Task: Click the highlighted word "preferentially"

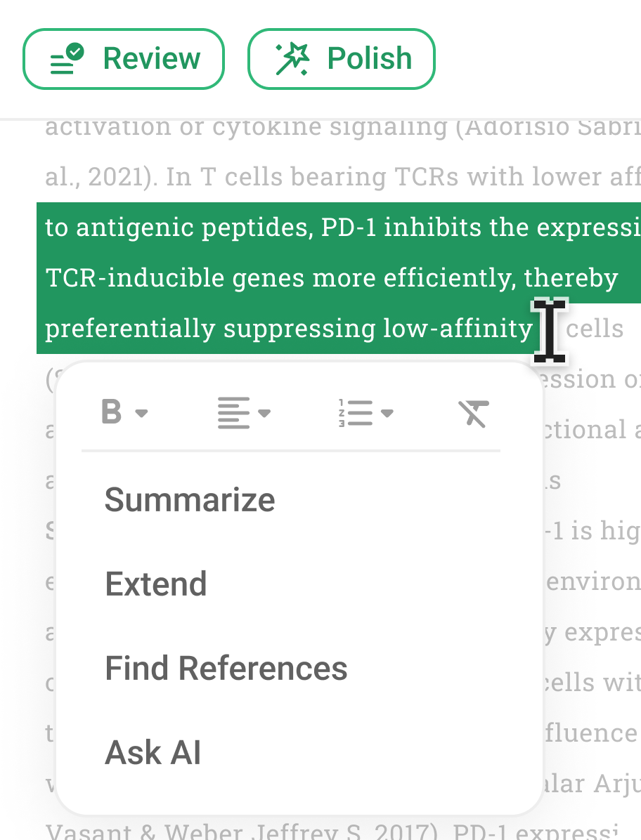Action: [131, 329]
